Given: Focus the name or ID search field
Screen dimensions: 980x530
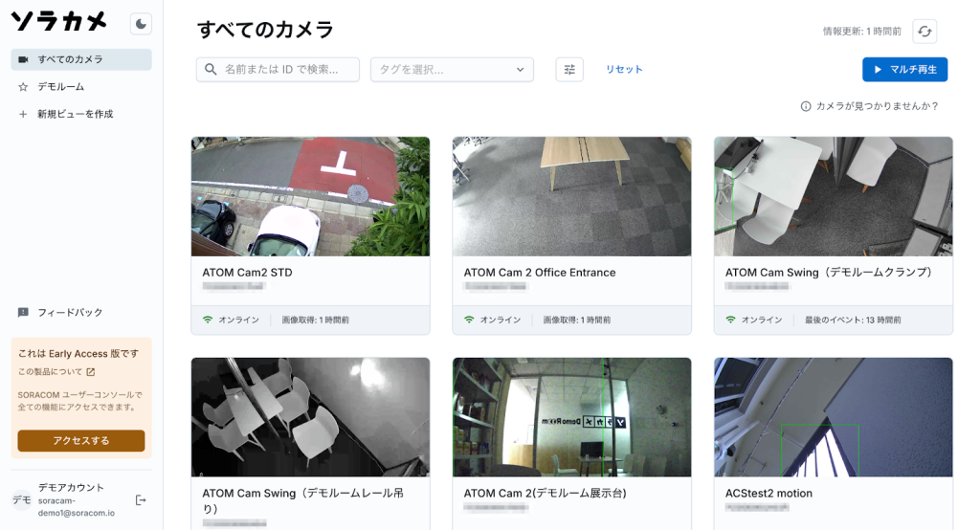Looking at the screenshot, I should 278,70.
